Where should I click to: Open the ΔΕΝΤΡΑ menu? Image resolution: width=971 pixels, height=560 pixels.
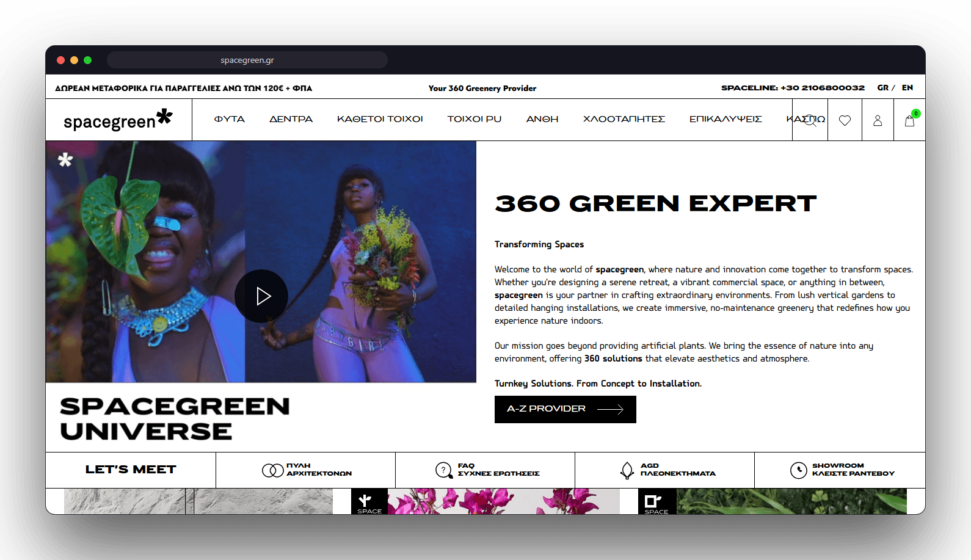tap(291, 119)
